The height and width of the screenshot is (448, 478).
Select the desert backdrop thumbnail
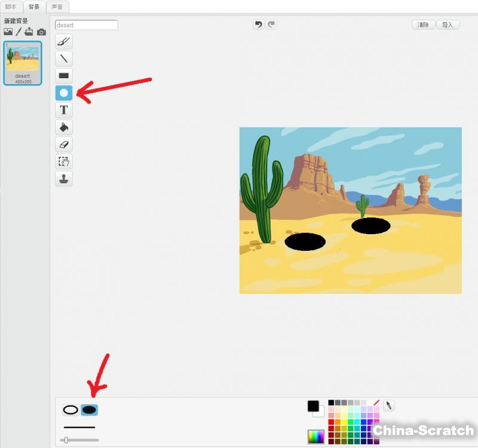22,63
